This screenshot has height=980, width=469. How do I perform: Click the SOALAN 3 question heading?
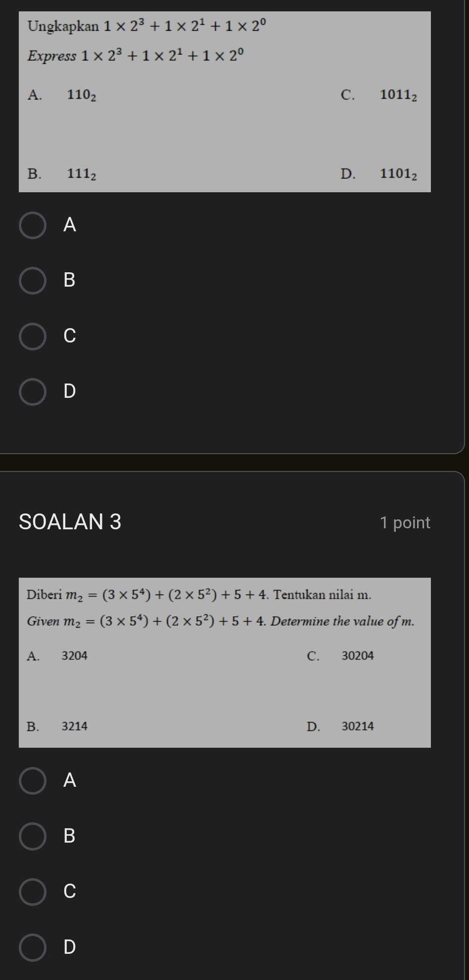point(70,522)
